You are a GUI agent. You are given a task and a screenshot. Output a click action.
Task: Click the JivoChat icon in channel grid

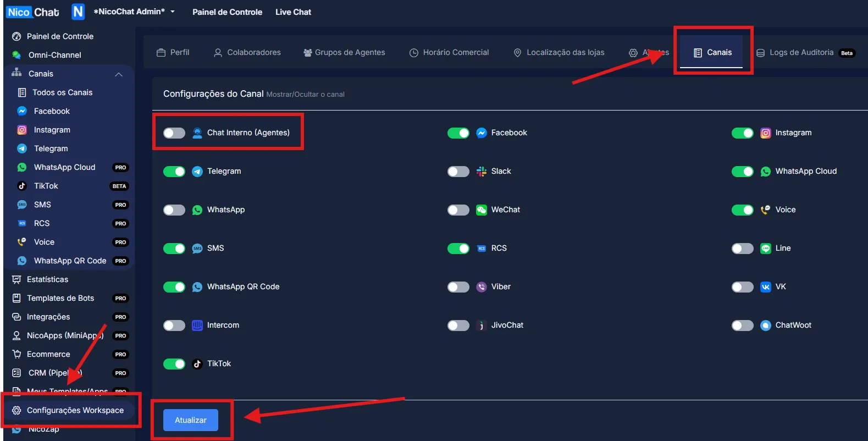point(482,326)
